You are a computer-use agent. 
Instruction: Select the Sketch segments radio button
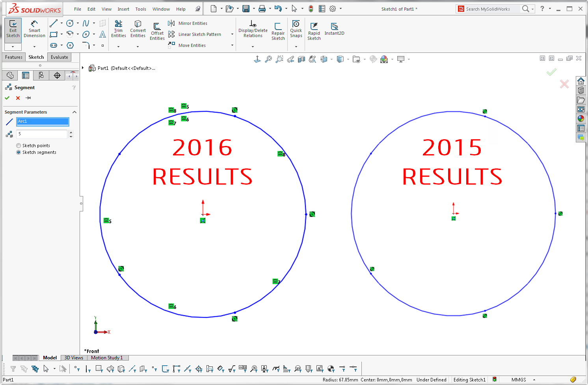point(19,152)
